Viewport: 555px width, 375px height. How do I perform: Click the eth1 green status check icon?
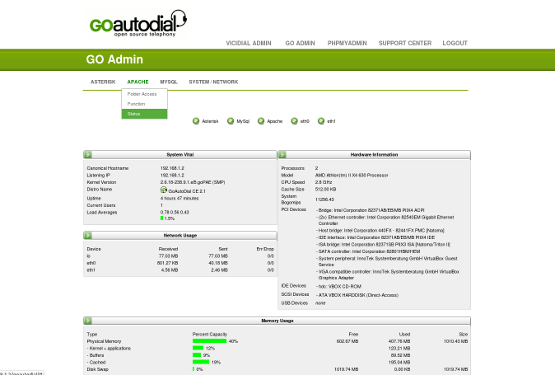pos(321,121)
